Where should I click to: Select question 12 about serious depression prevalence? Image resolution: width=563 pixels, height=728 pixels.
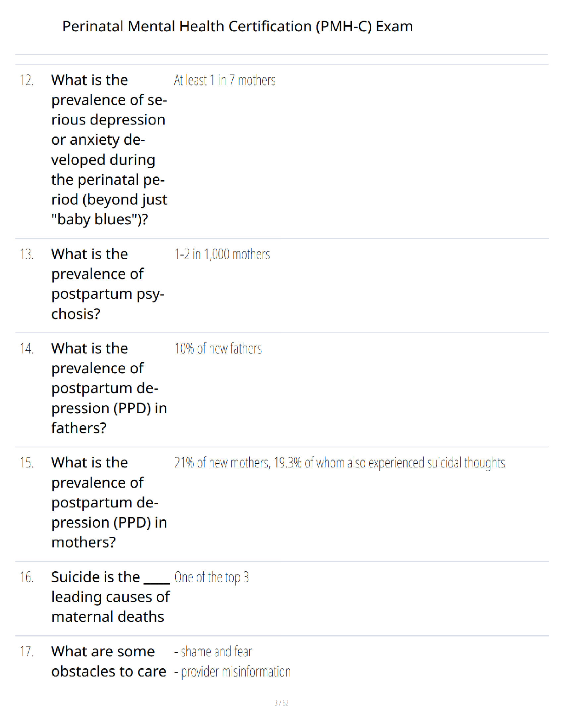pos(109,150)
